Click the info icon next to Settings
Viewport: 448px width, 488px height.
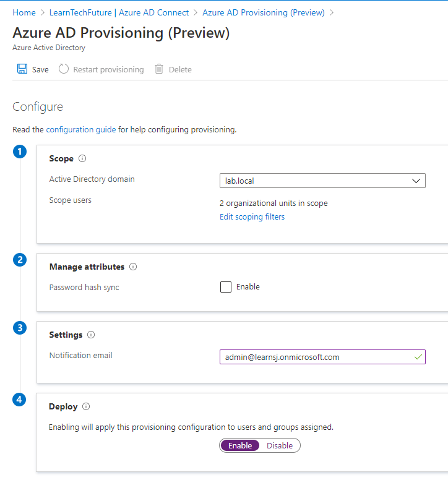[91, 335]
